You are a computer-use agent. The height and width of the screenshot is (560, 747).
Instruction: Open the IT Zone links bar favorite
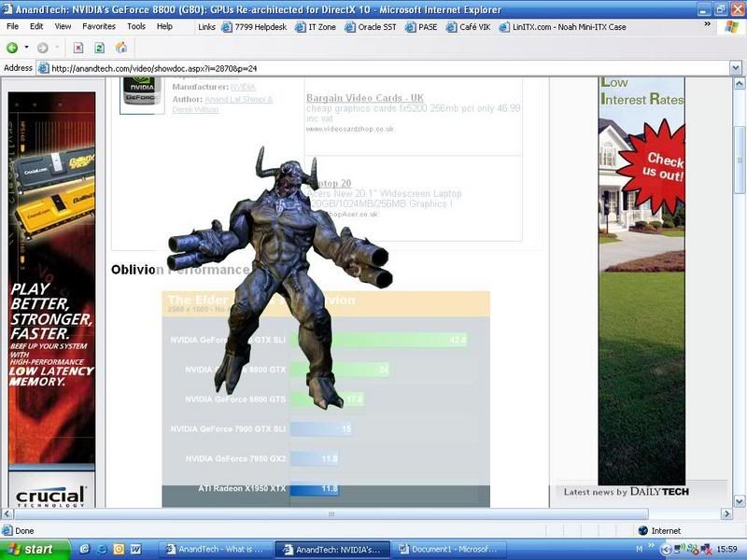pos(316,27)
